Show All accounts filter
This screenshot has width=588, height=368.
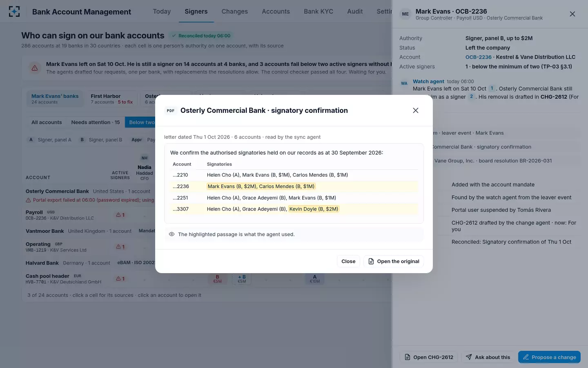point(47,122)
